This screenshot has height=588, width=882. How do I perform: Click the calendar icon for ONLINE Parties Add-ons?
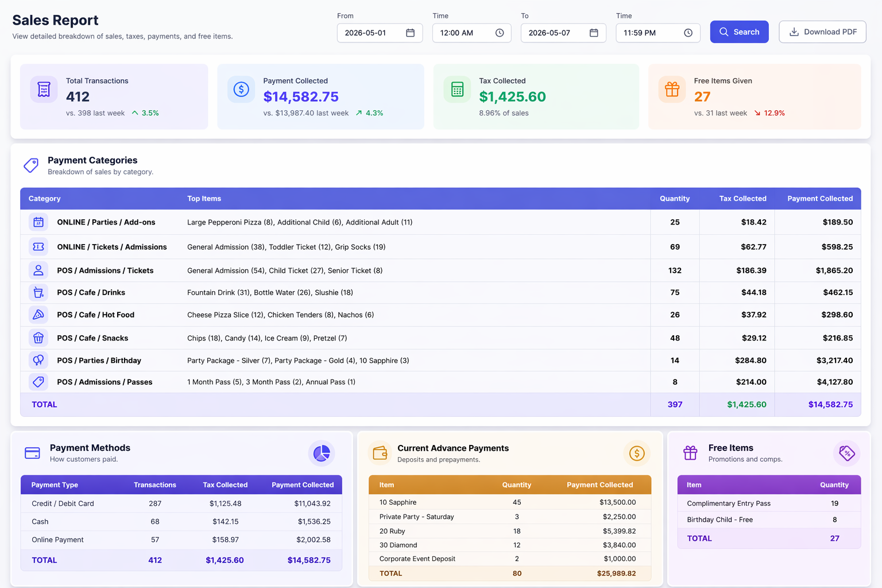pyautogui.click(x=38, y=222)
